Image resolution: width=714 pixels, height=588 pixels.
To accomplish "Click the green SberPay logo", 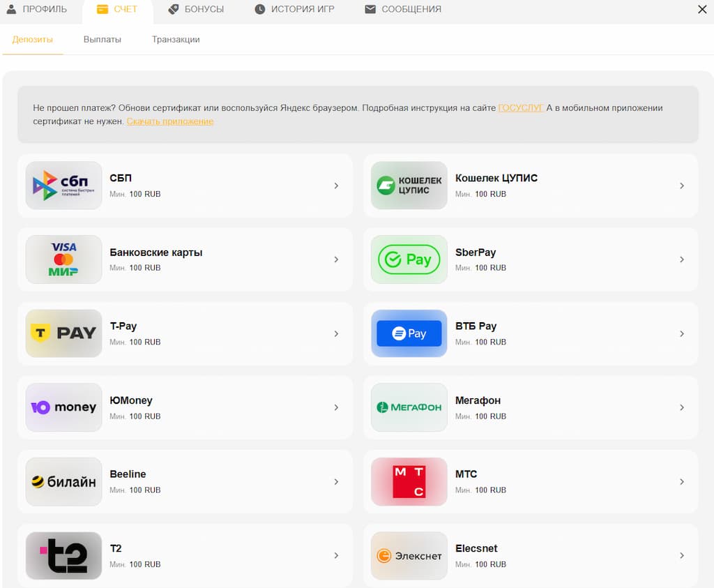I will (x=409, y=259).
